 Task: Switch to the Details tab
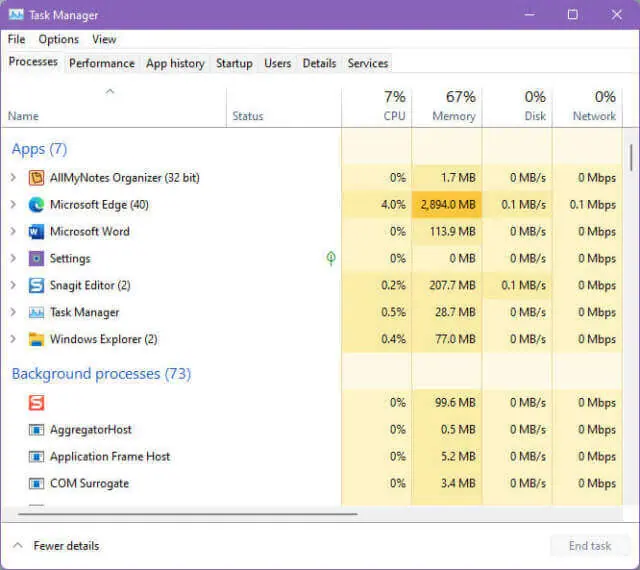tap(319, 64)
